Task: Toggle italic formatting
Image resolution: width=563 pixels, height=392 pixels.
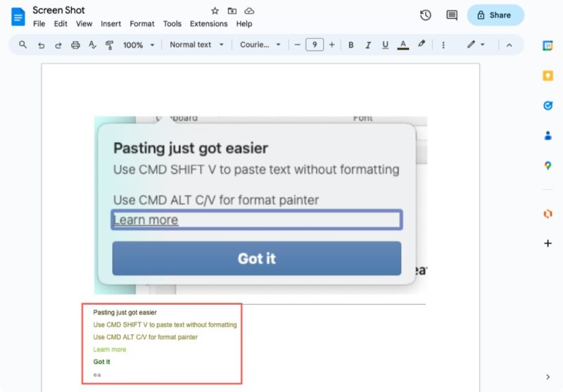Action: coord(368,45)
